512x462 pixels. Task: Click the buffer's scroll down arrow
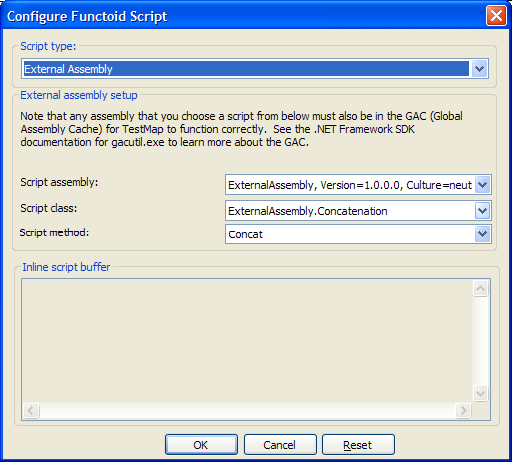pos(480,393)
